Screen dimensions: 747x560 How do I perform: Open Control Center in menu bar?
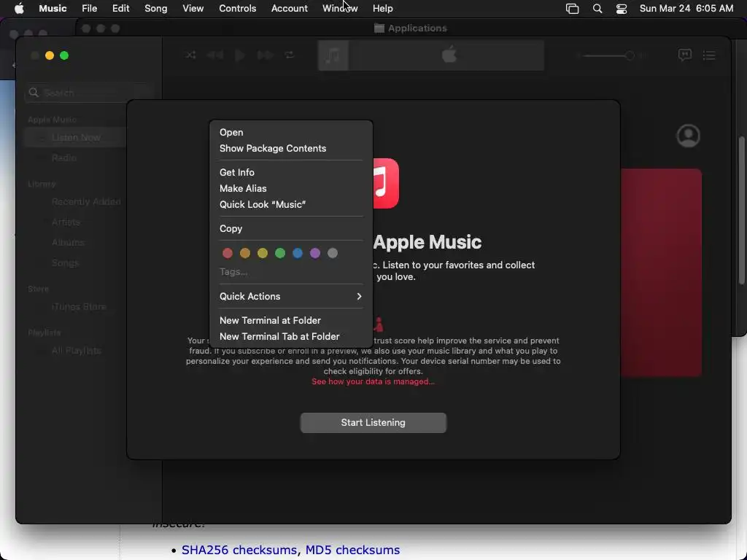point(622,8)
